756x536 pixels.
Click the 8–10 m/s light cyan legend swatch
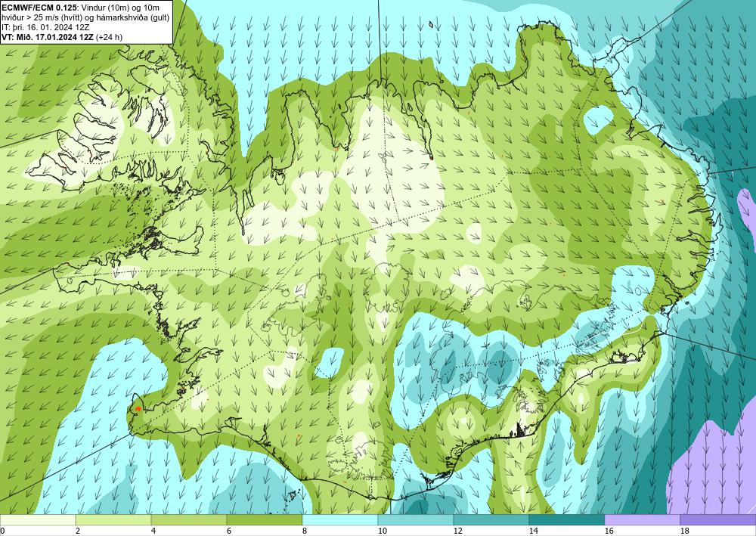[340, 520]
